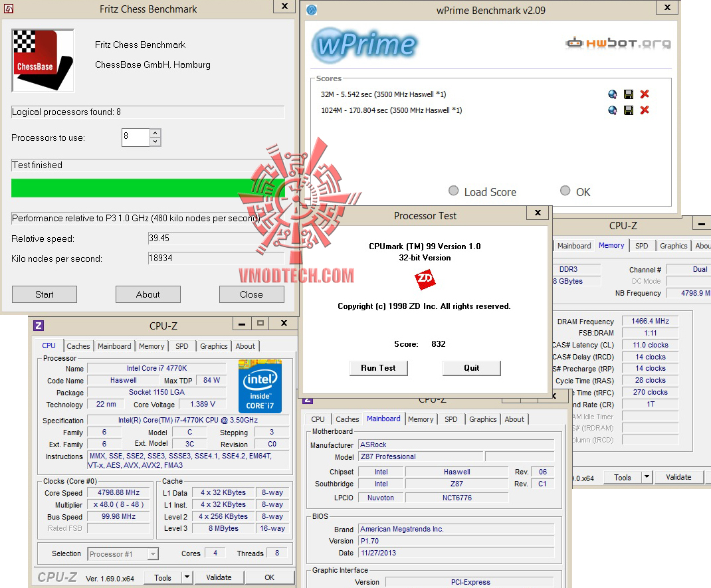Click the wPrime title bar app icon
The height and width of the screenshot is (588, 711).
[x=312, y=10]
